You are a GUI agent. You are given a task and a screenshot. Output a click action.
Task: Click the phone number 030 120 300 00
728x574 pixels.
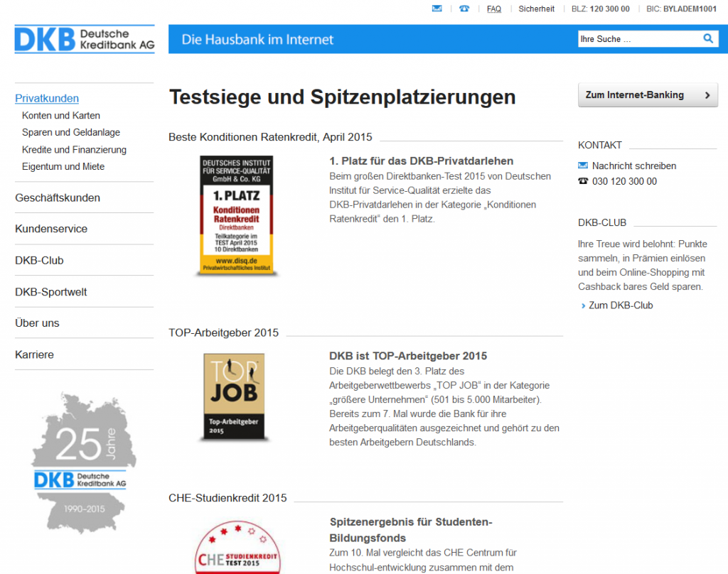(624, 181)
